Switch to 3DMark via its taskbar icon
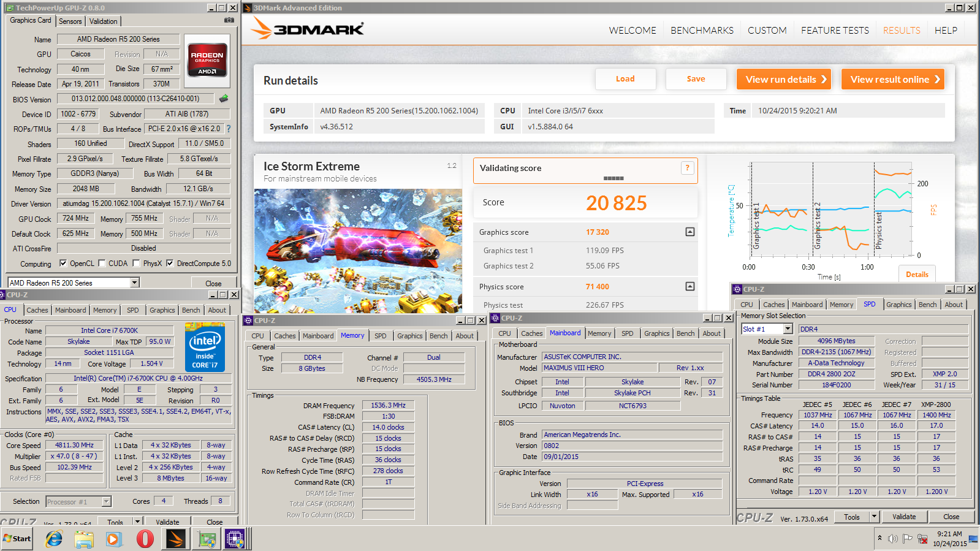Image resolution: width=980 pixels, height=551 pixels. tap(175, 539)
